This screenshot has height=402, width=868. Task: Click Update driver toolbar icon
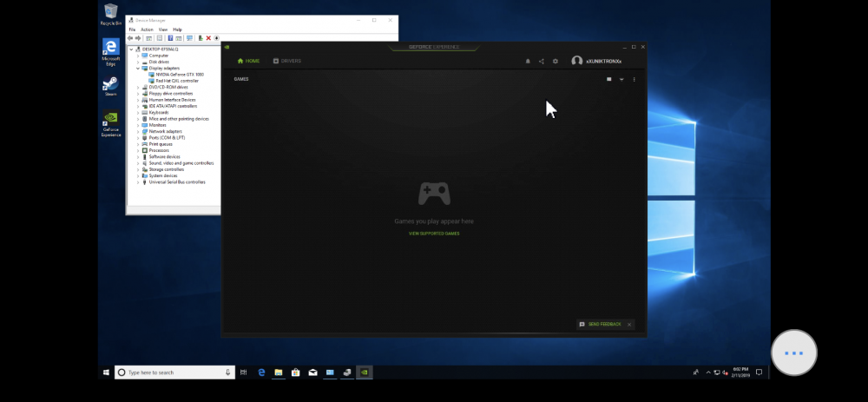[201, 38]
